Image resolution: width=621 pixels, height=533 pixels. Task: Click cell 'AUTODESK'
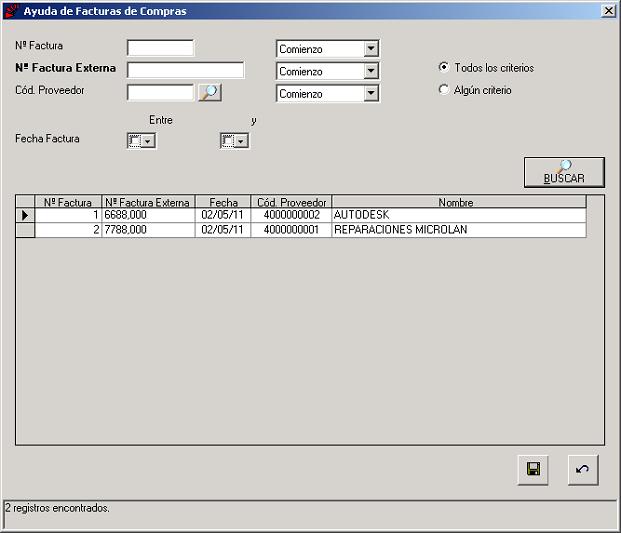[459, 215]
